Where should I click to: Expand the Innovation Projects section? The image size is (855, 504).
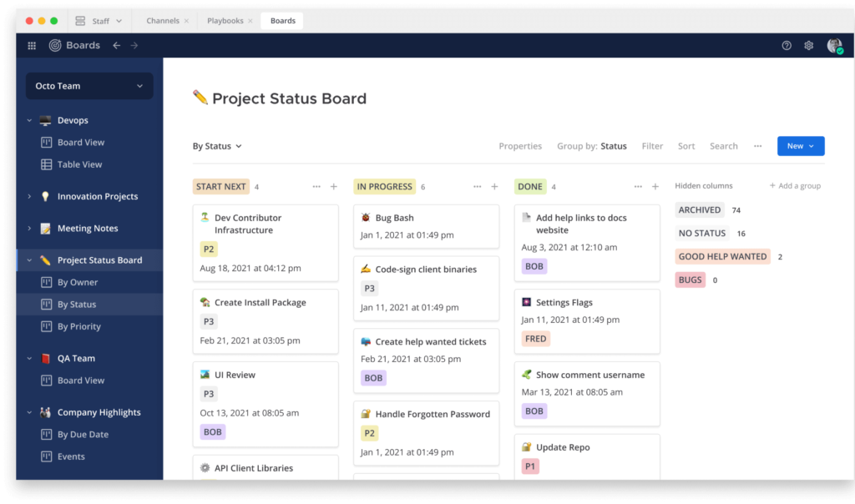pos(28,196)
